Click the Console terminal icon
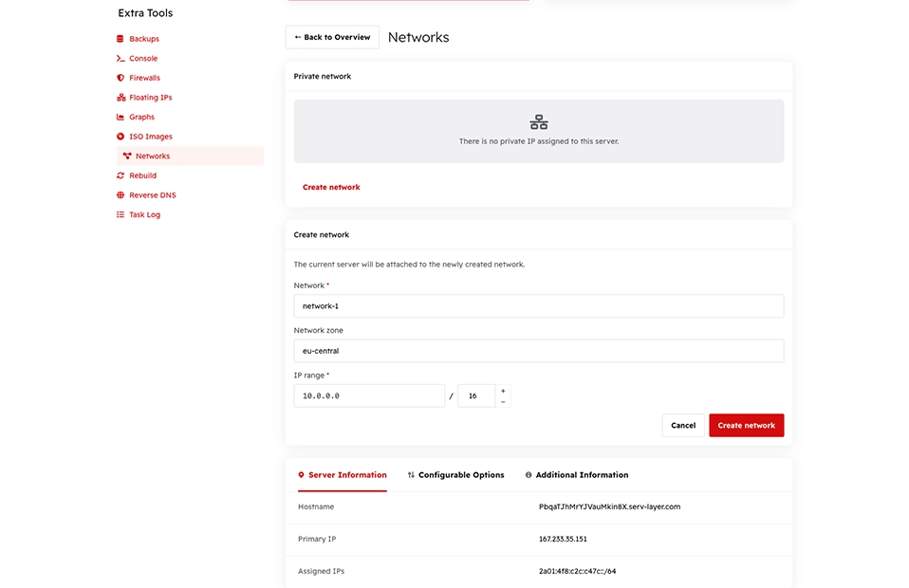 (120, 59)
